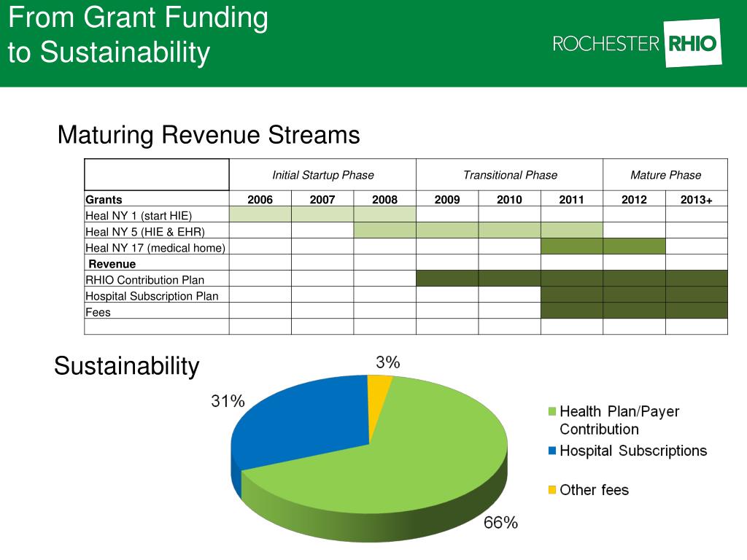
Task: Select the Initial Startup Phase header cell
Action: click(322, 175)
